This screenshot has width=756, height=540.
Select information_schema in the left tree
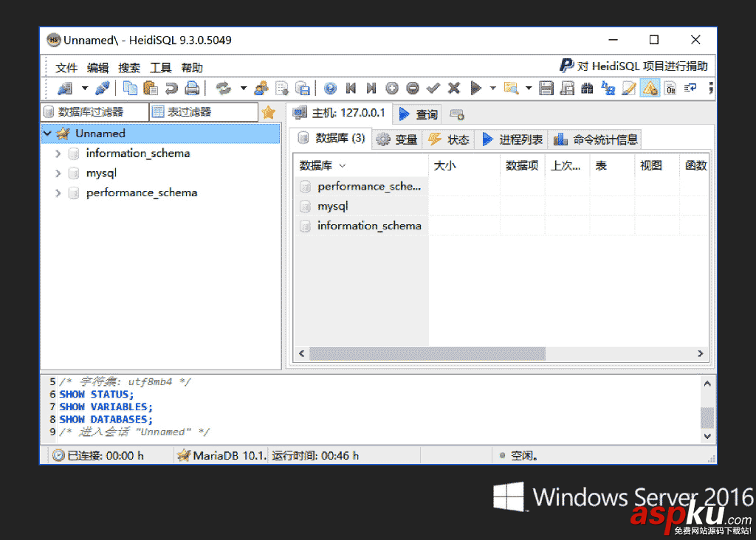(x=138, y=153)
